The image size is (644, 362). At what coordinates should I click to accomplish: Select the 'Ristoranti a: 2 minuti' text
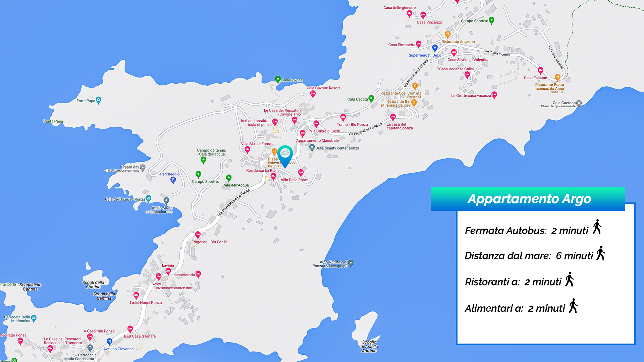[x=513, y=282]
